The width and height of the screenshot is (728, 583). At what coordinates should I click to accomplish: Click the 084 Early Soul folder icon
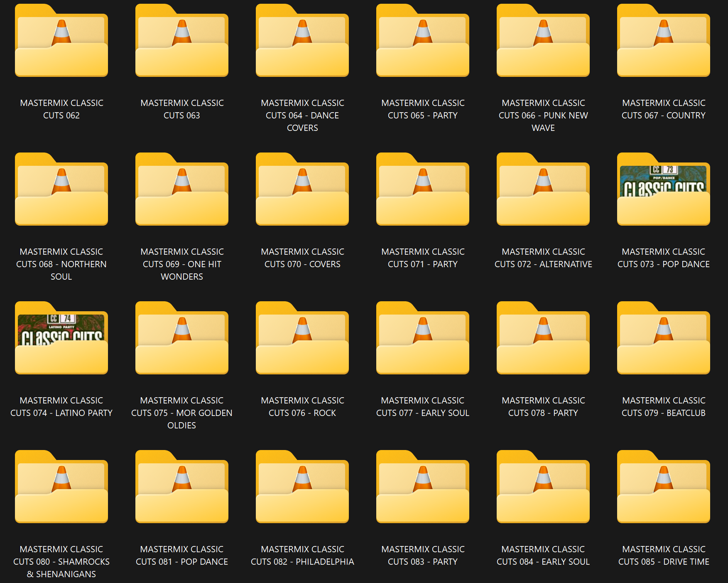click(543, 487)
